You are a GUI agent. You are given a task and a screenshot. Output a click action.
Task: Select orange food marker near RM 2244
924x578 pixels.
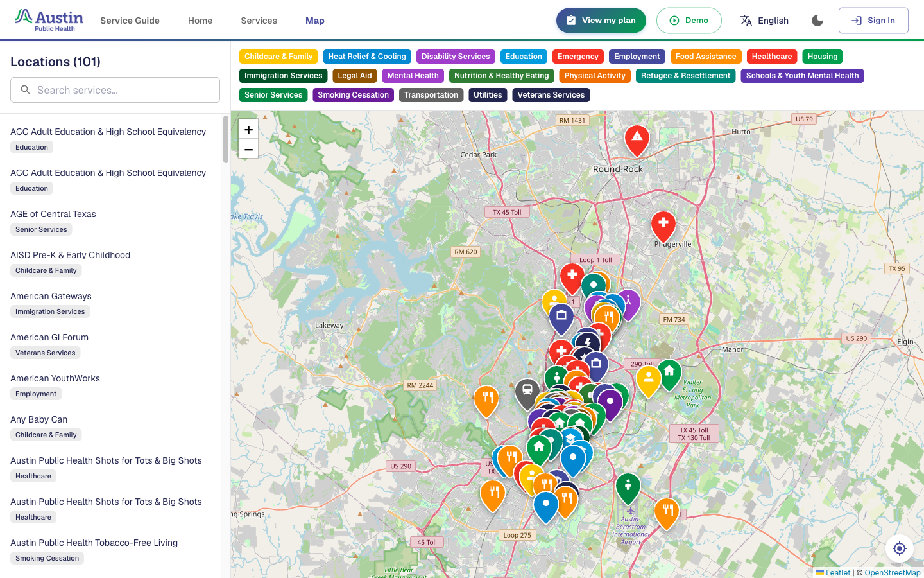tap(486, 401)
